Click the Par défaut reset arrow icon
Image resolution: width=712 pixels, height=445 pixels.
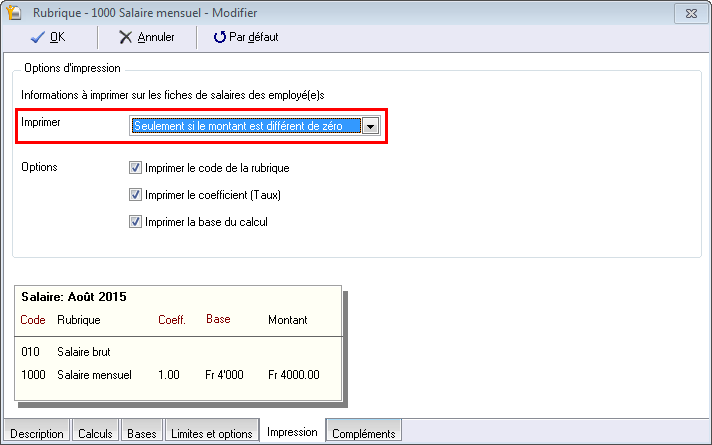point(220,37)
